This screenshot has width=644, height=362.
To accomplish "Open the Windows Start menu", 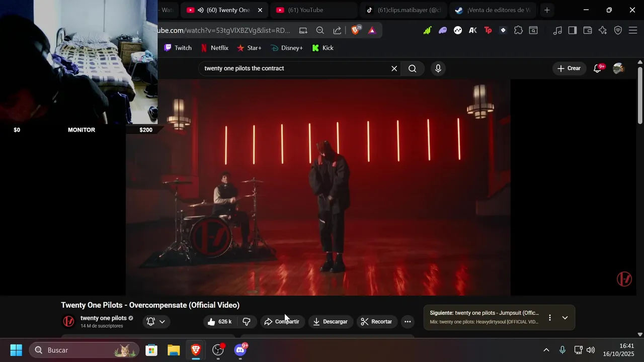I will pos(16,350).
